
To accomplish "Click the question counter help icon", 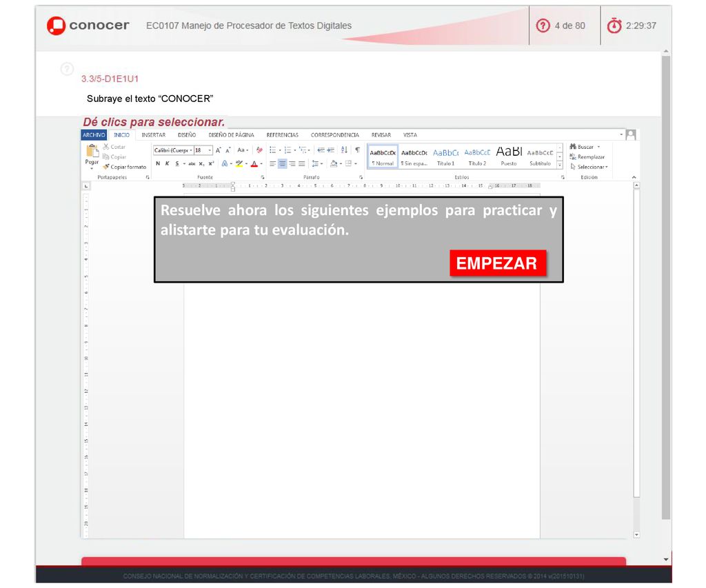I will tap(543, 26).
